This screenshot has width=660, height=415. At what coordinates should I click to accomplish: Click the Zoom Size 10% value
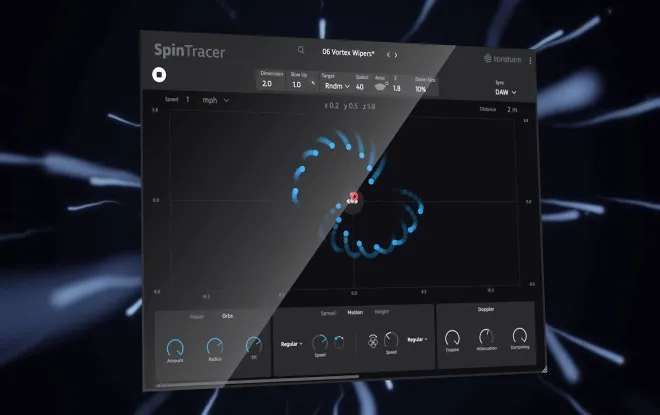420,89
